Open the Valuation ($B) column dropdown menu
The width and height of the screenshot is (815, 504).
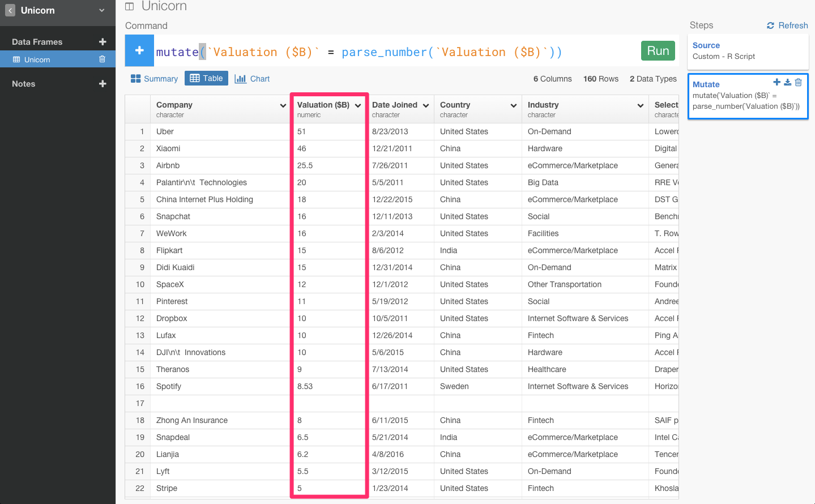coord(358,105)
